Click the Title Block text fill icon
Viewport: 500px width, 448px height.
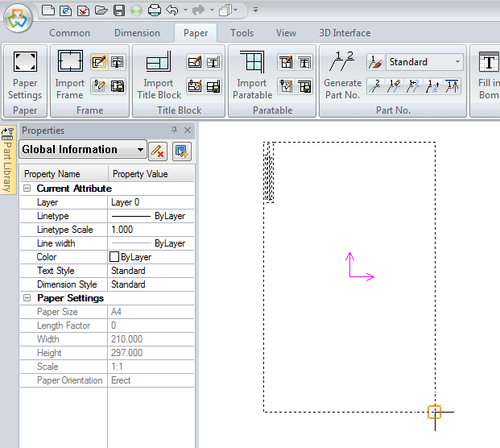pyautogui.click(x=213, y=62)
